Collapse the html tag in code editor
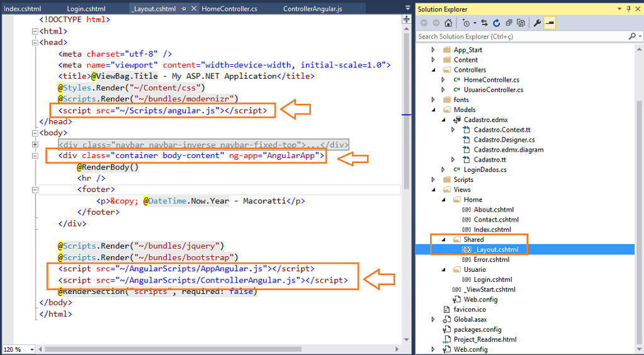Image resolution: width=644 pixels, height=355 pixels. tap(35, 31)
